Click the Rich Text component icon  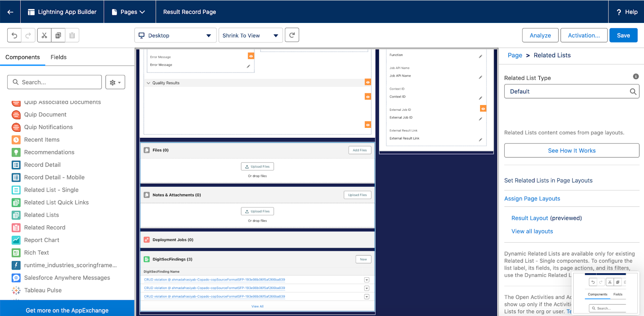16,253
